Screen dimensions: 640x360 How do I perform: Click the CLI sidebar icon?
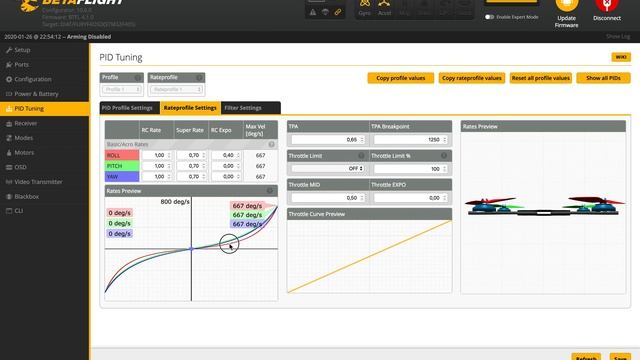pyautogui.click(x=9, y=211)
